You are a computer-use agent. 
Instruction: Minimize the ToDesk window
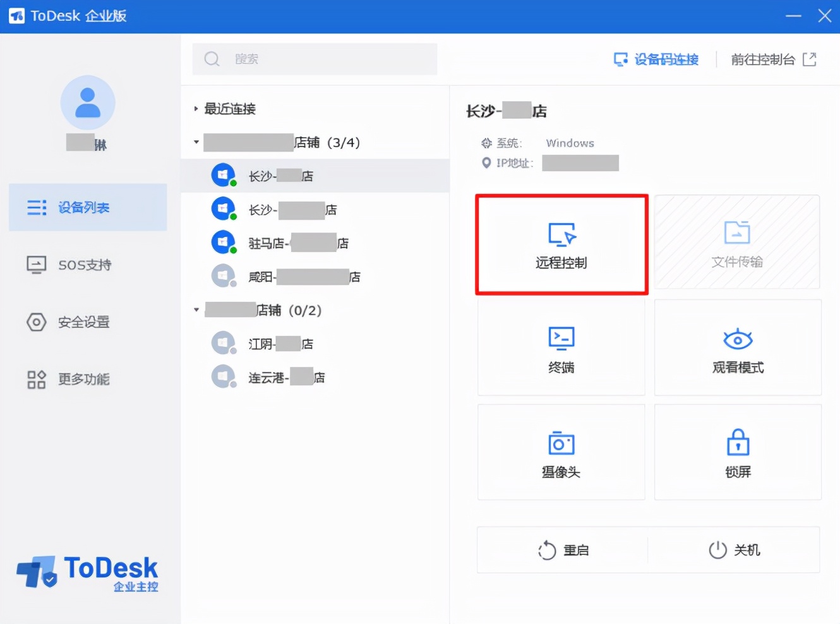pyautogui.click(x=793, y=16)
